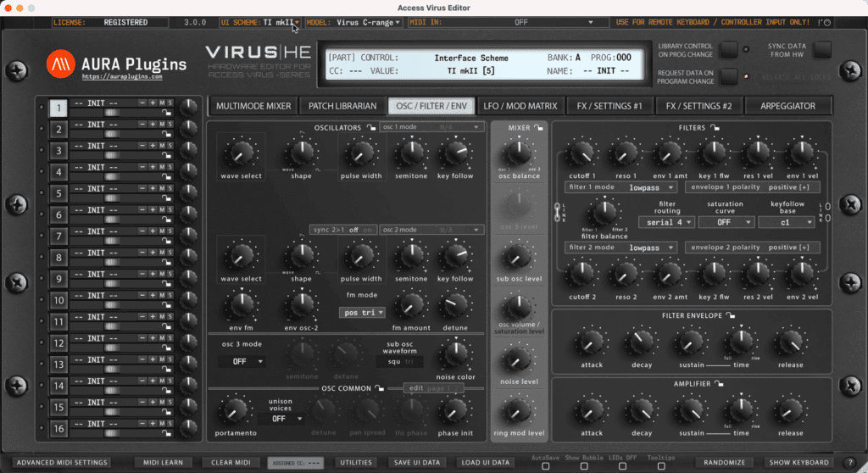The height and width of the screenshot is (473, 868).
Task: Open the filter routing serial 4 dropdown
Action: (x=666, y=222)
